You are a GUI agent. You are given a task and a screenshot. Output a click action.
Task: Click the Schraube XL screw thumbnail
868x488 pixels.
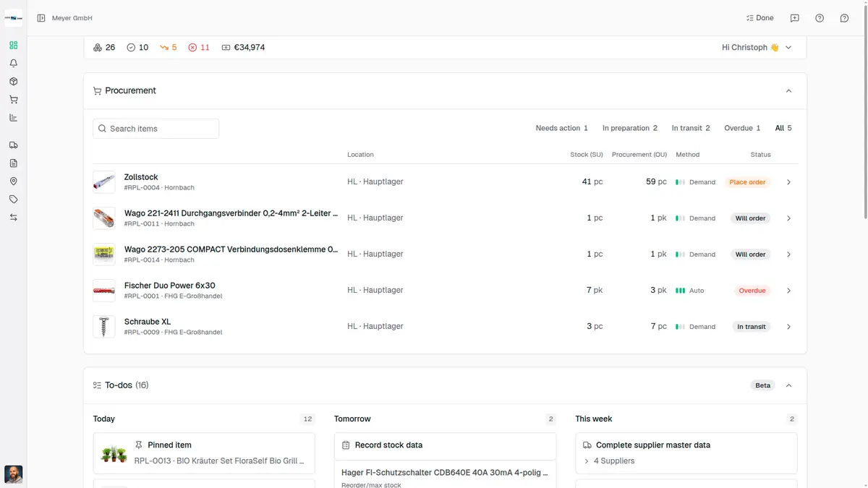click(x=104, y=327)
